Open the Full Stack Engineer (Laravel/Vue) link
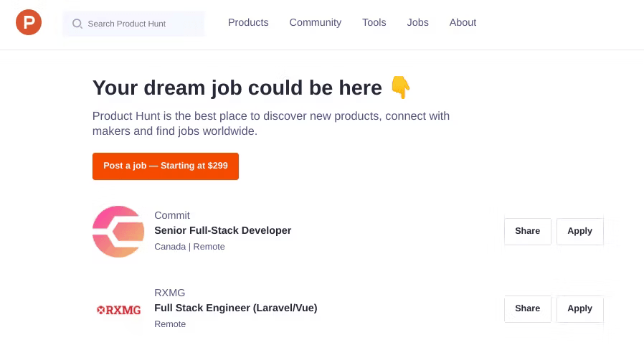644x345 pixels. point(236,308)
